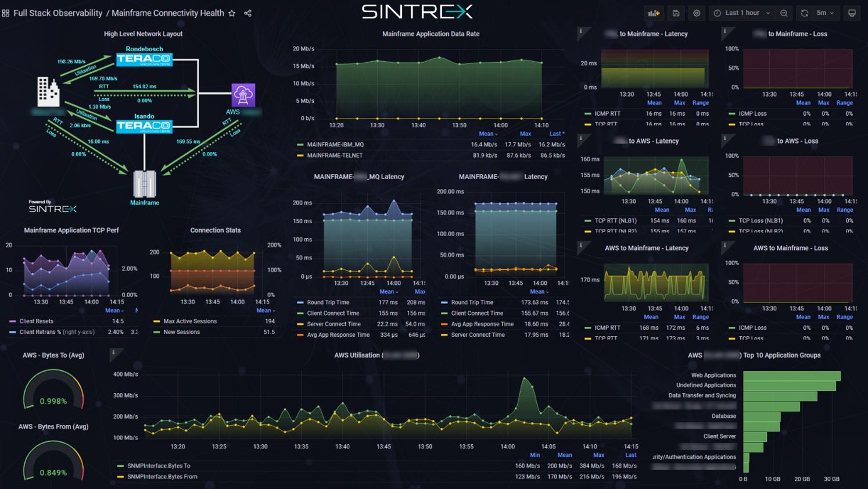868x489 pixels.
Task: Sort by Mean in AWS Utilisation legend
Action: [565, 455]
